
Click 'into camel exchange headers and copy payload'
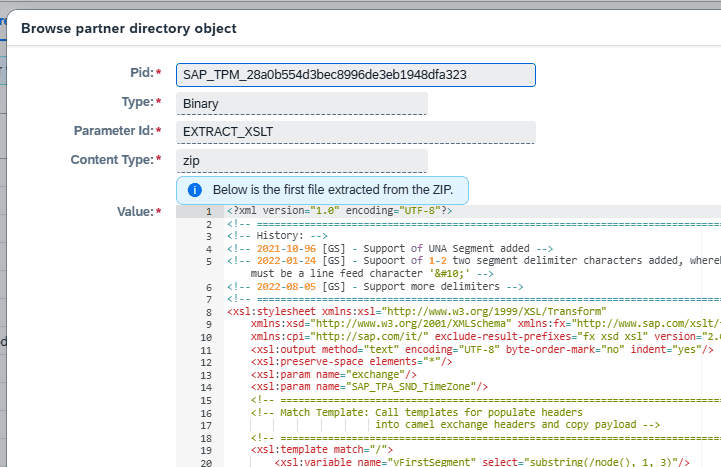(x=518, y=424)
